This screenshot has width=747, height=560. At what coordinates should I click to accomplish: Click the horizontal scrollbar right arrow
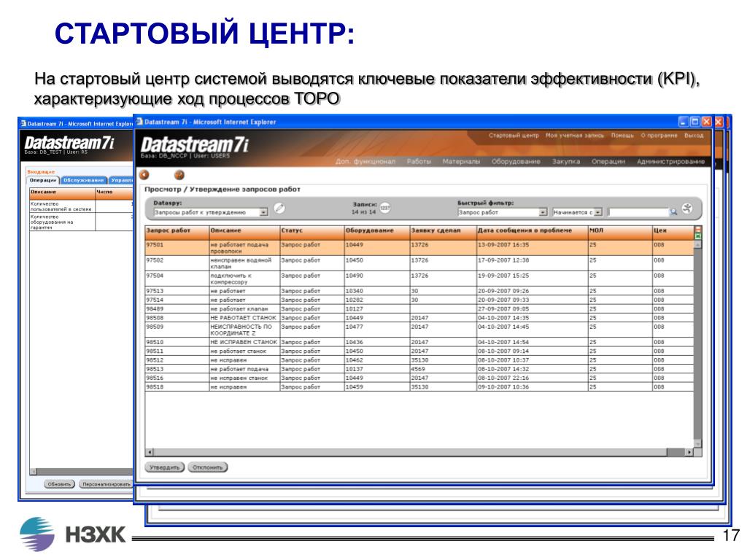coord(689,452)
